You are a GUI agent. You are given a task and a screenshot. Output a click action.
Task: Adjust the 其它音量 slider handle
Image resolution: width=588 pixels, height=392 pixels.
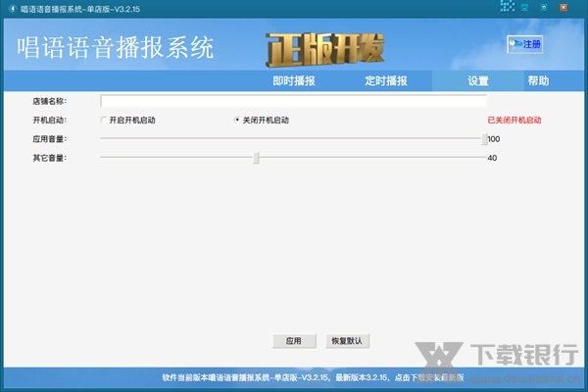click(x=256, y=158)
